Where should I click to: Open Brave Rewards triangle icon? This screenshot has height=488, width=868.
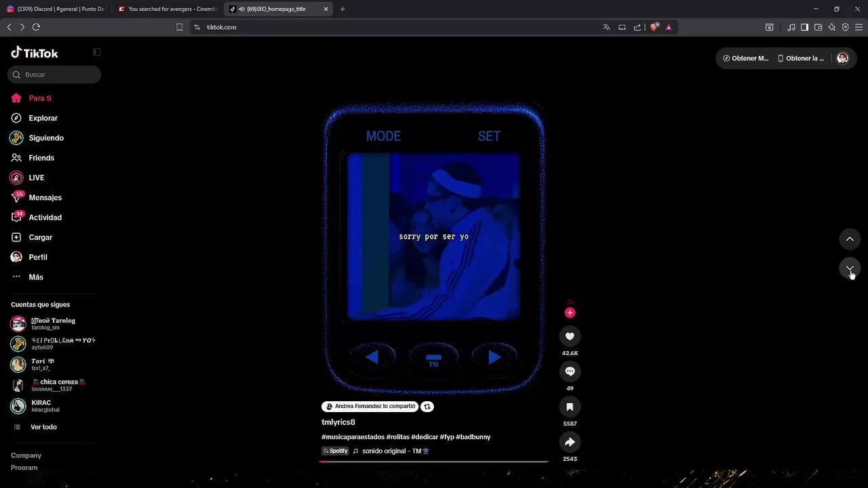point(669,27)
